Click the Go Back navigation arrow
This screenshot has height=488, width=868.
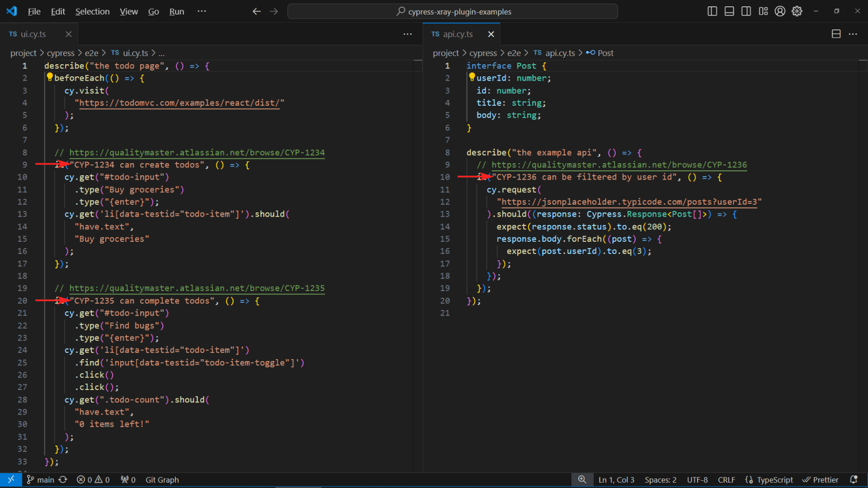pyautogui.click(x=256, y=11)
